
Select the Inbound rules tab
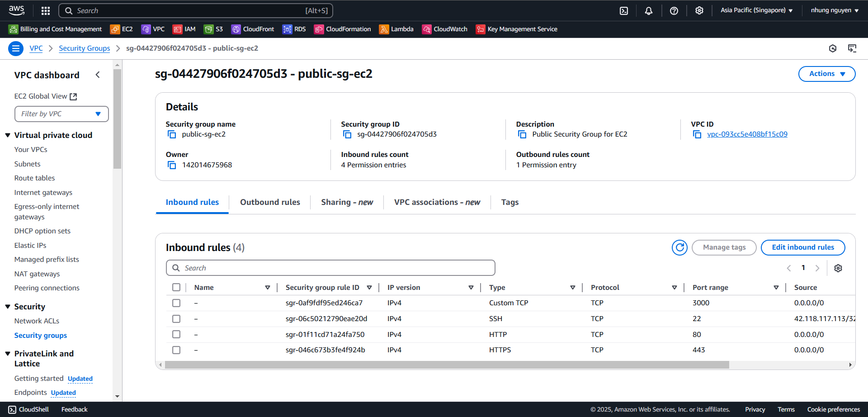click(192, 202)
